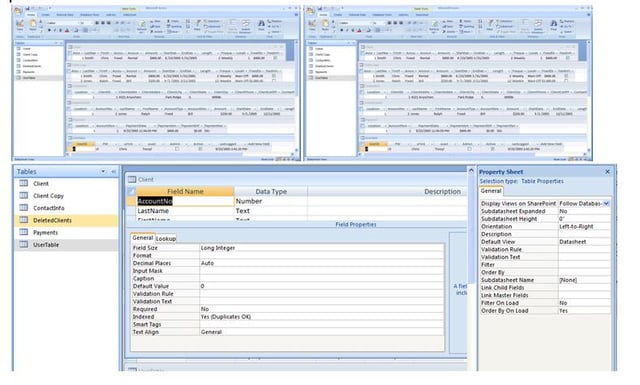Screen dimensions: 640x385
Task: Select the General tab in Property Sheet
Action: click(x=491, y=191)
